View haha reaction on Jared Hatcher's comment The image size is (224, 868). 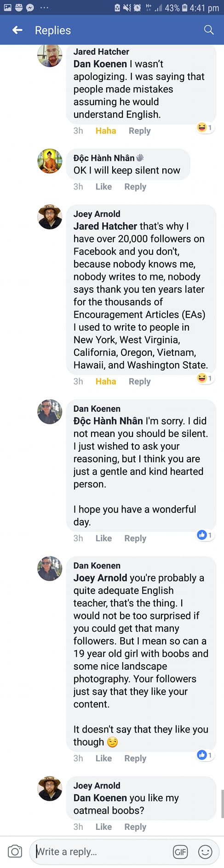(x=205, y=128)
